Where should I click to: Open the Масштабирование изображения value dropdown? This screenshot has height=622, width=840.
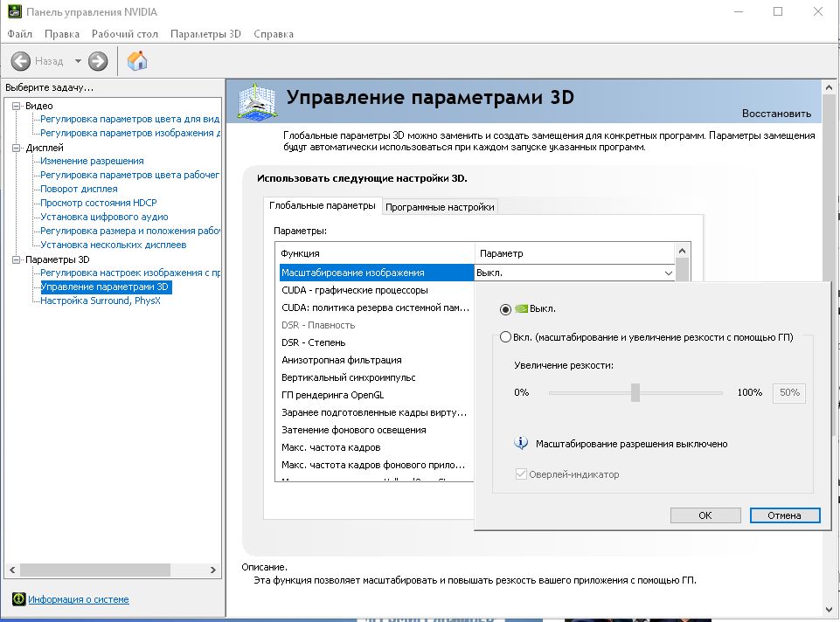pos(669,273)
